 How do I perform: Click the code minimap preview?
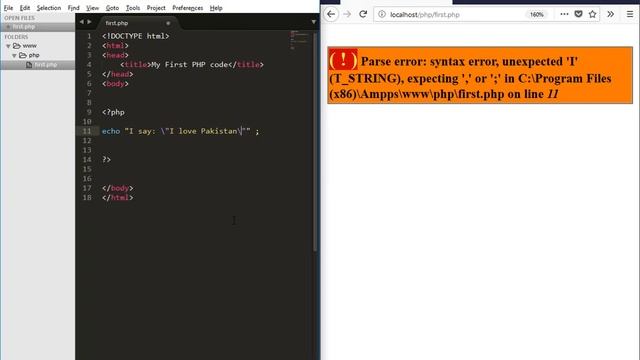point(299,40)
